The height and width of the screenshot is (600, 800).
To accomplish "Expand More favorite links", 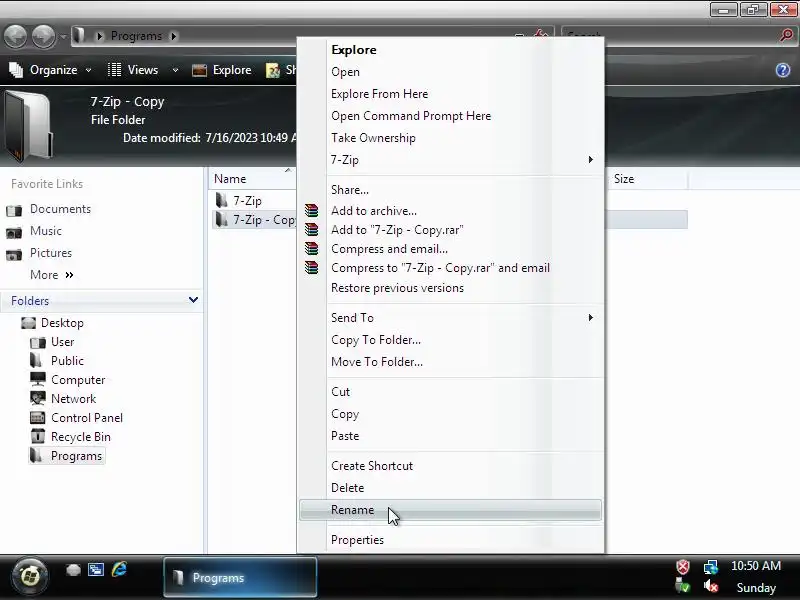I will pyautogui.click(x=52, y=275).
